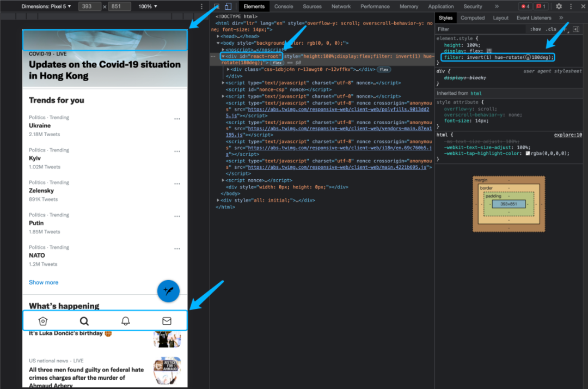
Task: Click the ellipsis beside the react-root row
Action: click(213, 56)
